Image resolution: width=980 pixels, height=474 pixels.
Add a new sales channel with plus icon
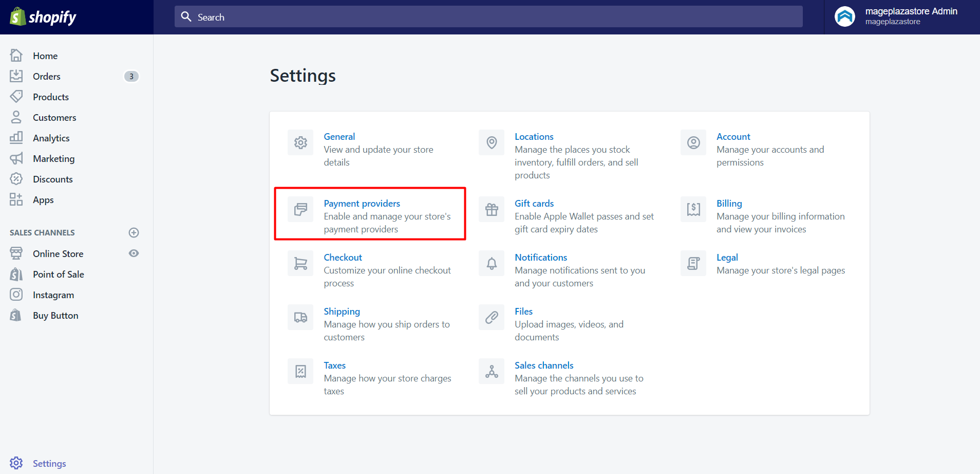point(134,232)
